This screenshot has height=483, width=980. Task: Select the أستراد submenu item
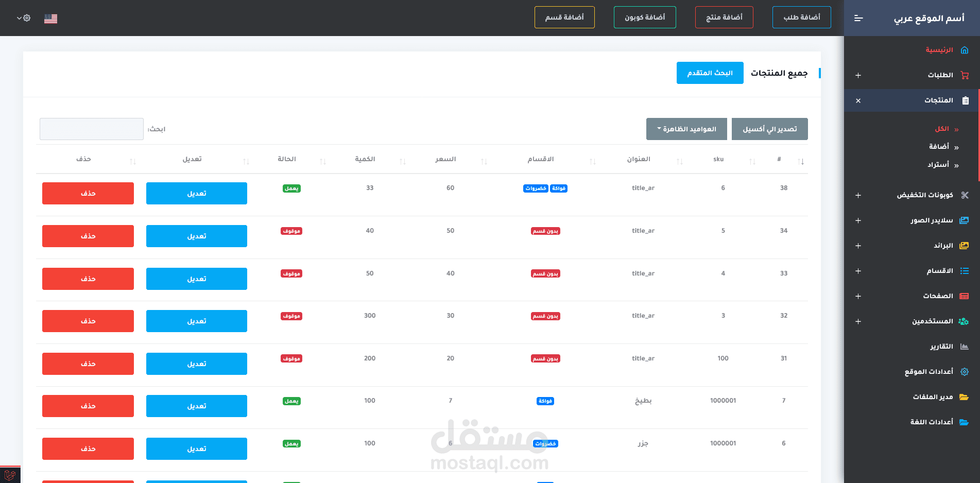[x=938, y=165]
